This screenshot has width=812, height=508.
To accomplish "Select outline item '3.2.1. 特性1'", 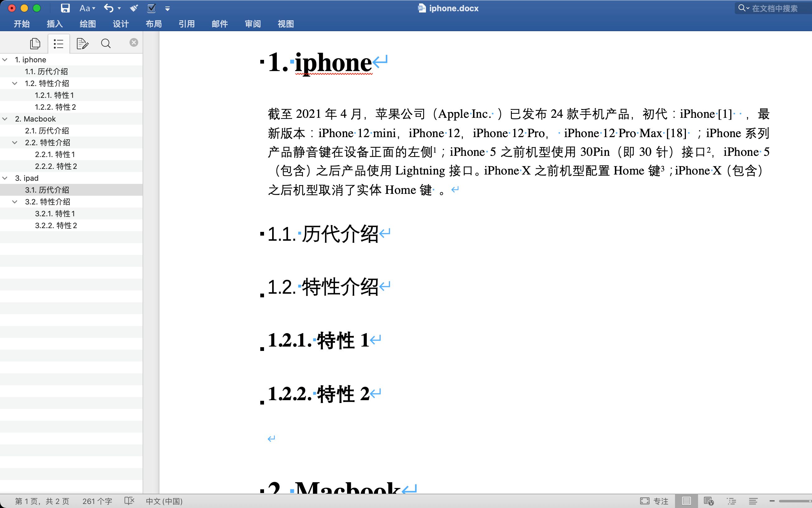I will [55, 213].
